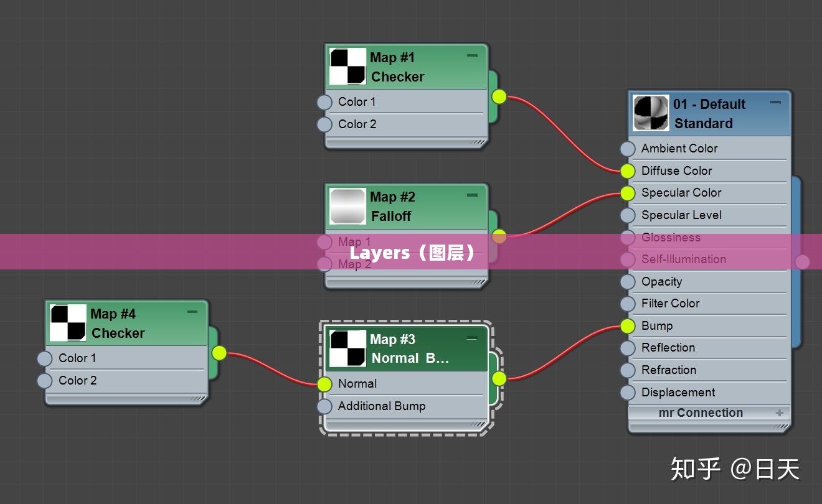Click Map #1 Color 2 input socket

324,124
